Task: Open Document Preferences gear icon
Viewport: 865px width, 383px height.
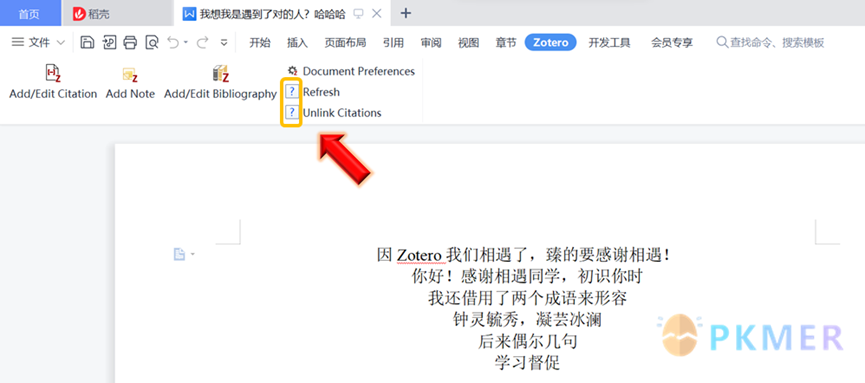Action: click(x=292, y=71)
